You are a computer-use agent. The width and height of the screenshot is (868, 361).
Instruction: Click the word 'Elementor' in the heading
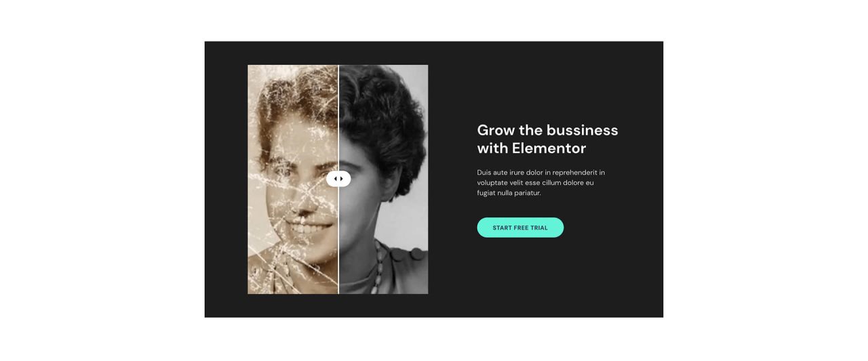549,148
